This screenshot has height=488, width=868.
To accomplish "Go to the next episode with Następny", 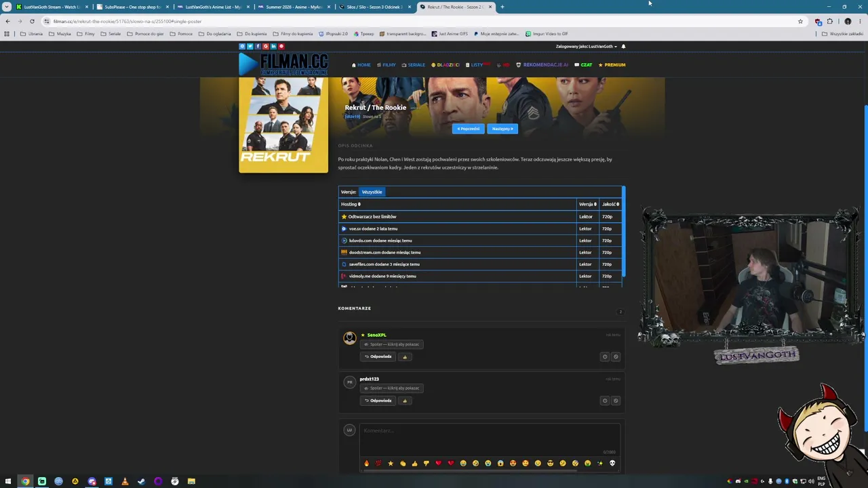I will pyautogui.click(x=502, y=129).
